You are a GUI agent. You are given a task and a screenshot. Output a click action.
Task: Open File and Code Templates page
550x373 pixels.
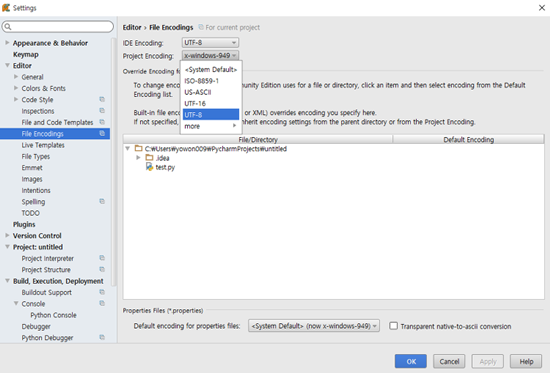click(57, 122)
